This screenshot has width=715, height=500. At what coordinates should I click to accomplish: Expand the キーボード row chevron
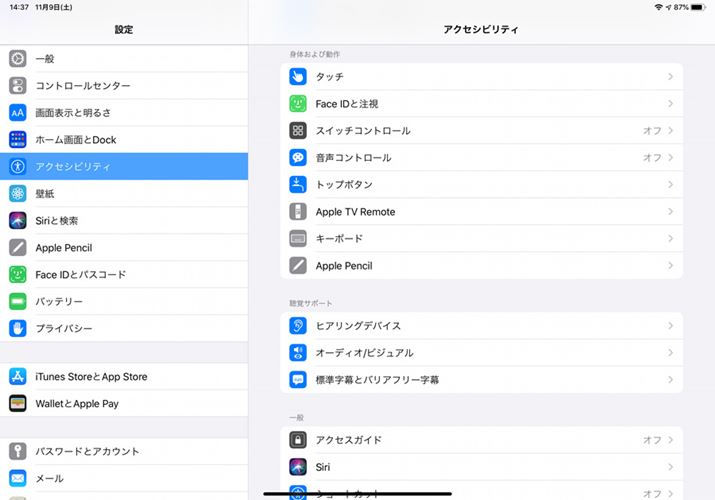tap(670, 239)
